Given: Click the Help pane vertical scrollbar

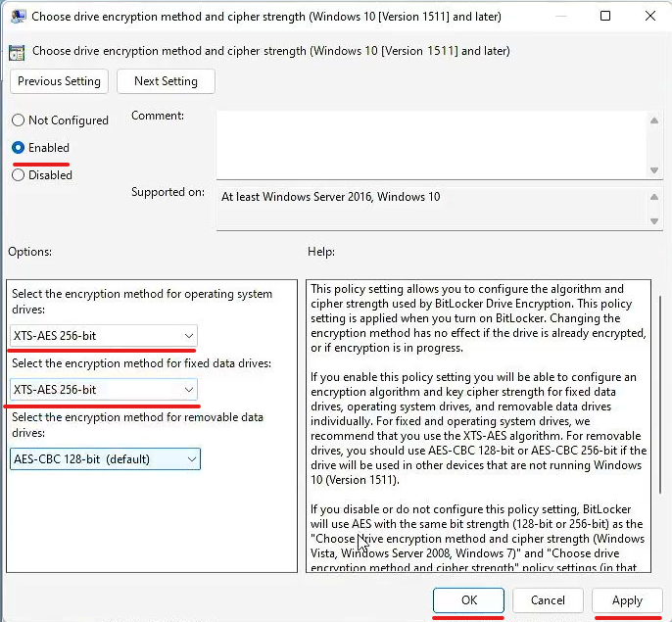Looking at the screenshot, I should (660, 395).
